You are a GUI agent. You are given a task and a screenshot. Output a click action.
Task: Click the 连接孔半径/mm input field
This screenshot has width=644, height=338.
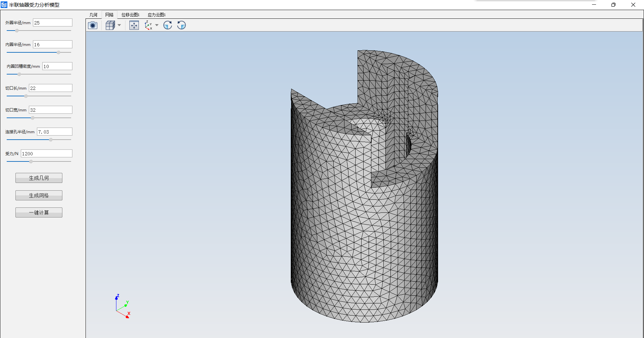click(x=55, y=132)
